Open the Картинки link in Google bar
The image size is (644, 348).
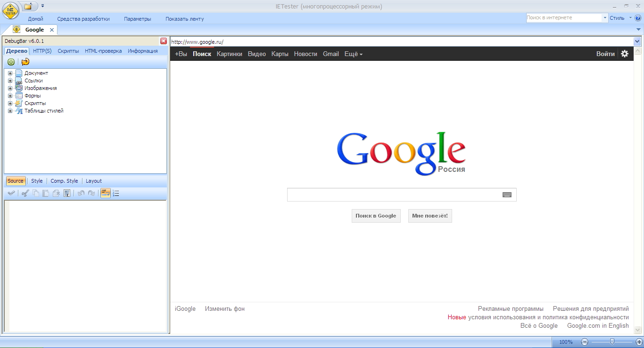tap(230, 54)
